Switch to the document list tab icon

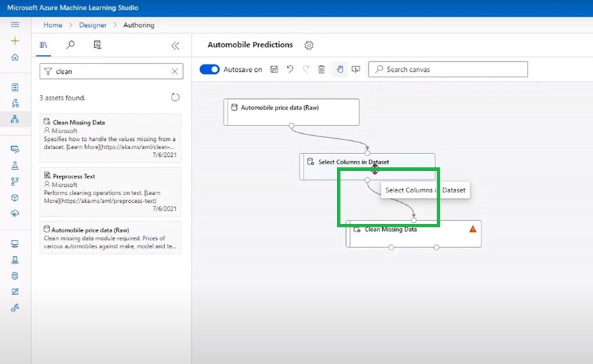(98, 45)
